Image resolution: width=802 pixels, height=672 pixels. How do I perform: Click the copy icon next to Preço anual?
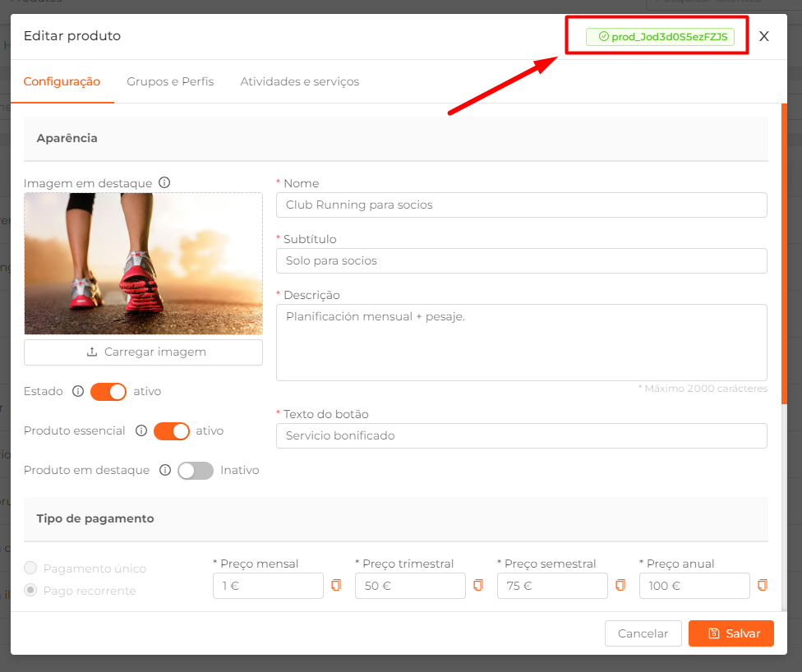763,585
